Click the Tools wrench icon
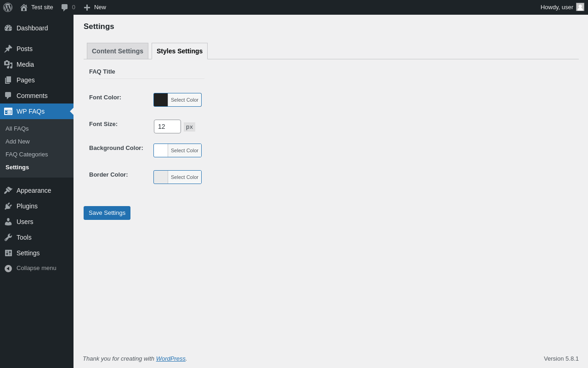This screenshot has width=588, height=368. pos(8,237)
